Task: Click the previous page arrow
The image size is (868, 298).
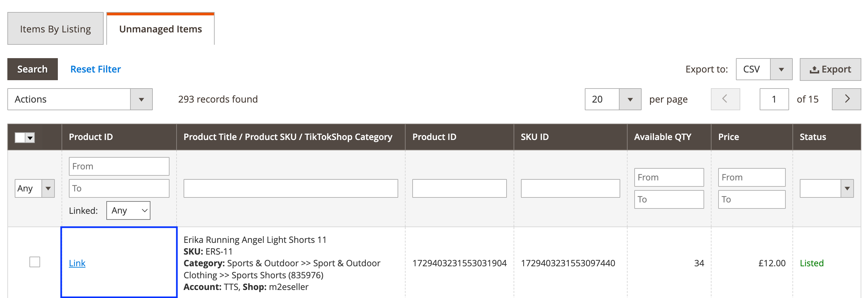Action: click(725, 99)
